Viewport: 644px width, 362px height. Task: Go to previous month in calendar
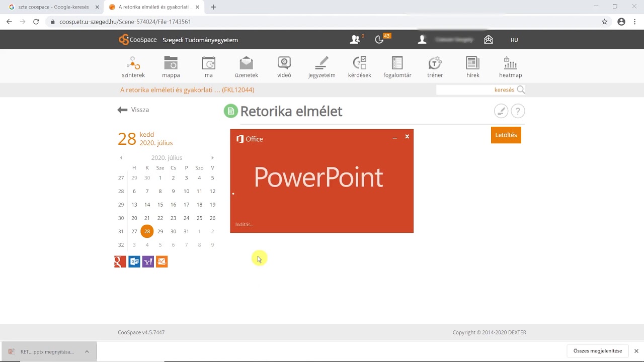[121, 158]
